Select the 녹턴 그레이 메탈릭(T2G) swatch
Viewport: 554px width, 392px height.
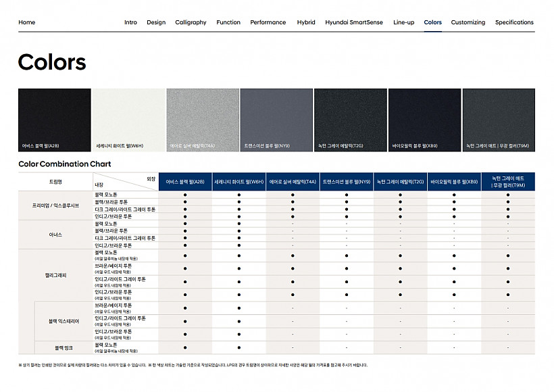pos(351,120)
